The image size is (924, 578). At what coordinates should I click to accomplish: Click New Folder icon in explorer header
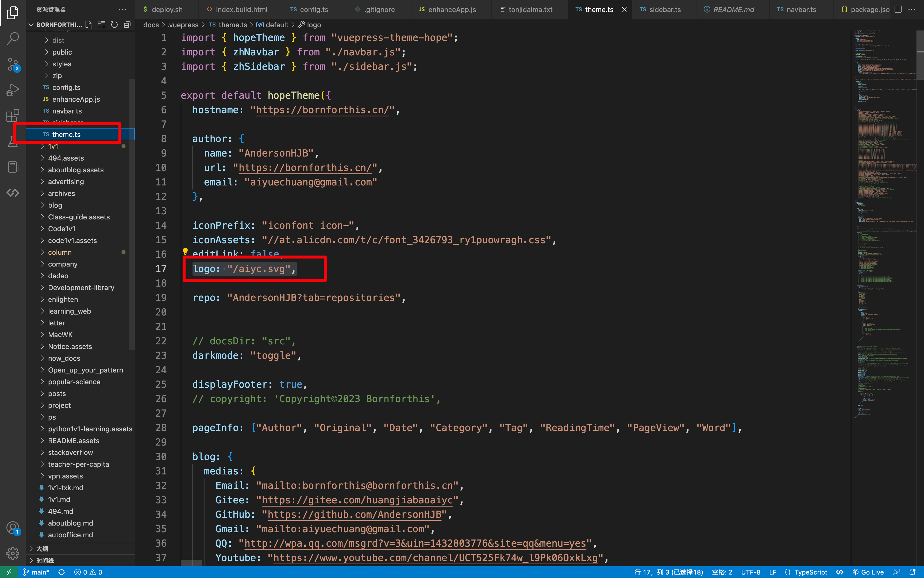pyautogui.click(x=102, y=24)
